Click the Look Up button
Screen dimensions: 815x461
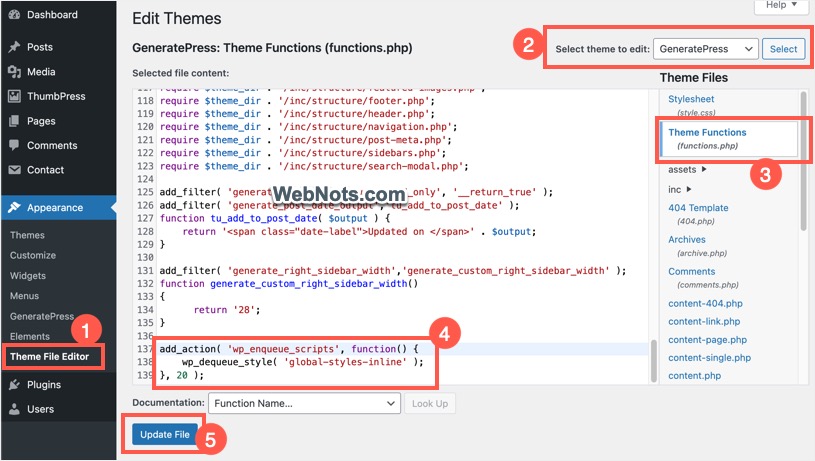[430, 403]
